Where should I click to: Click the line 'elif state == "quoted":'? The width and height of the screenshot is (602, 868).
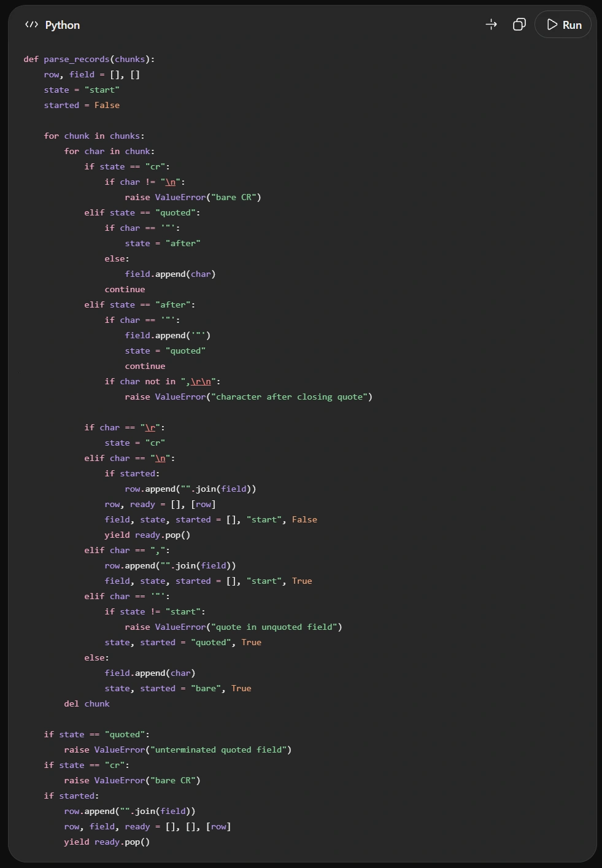(x=142, y=212)
